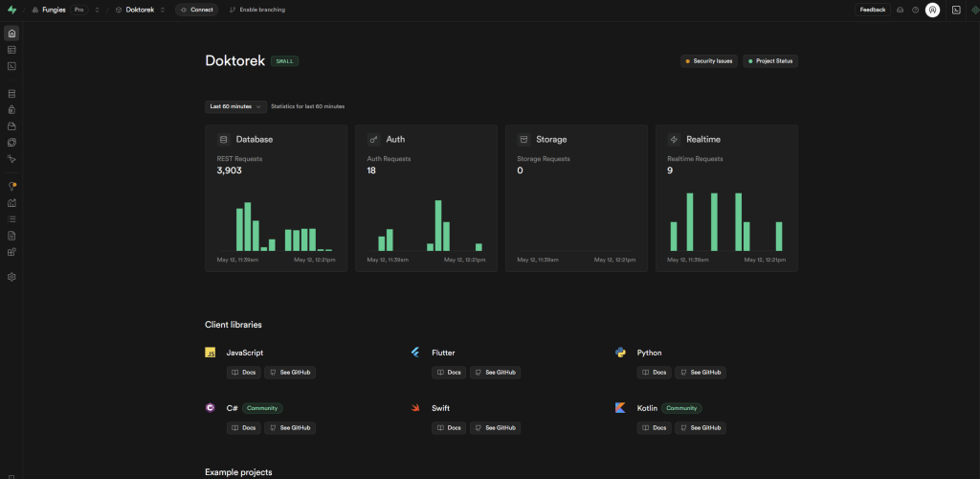The image size is (980, 479).
Task: Open the Integrations sidebar icon
Action: (x=11, y=252)
